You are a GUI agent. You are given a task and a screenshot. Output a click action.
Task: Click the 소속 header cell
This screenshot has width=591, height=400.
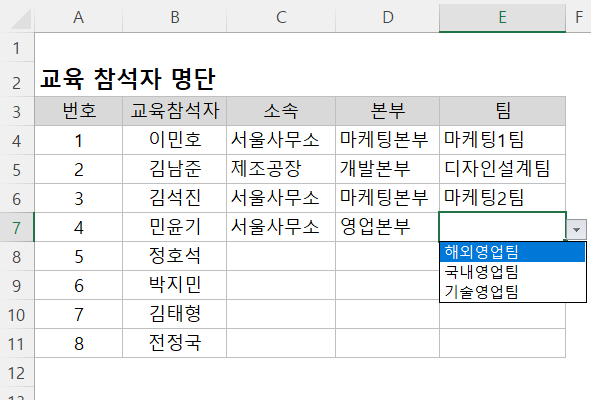coord(281,111)
